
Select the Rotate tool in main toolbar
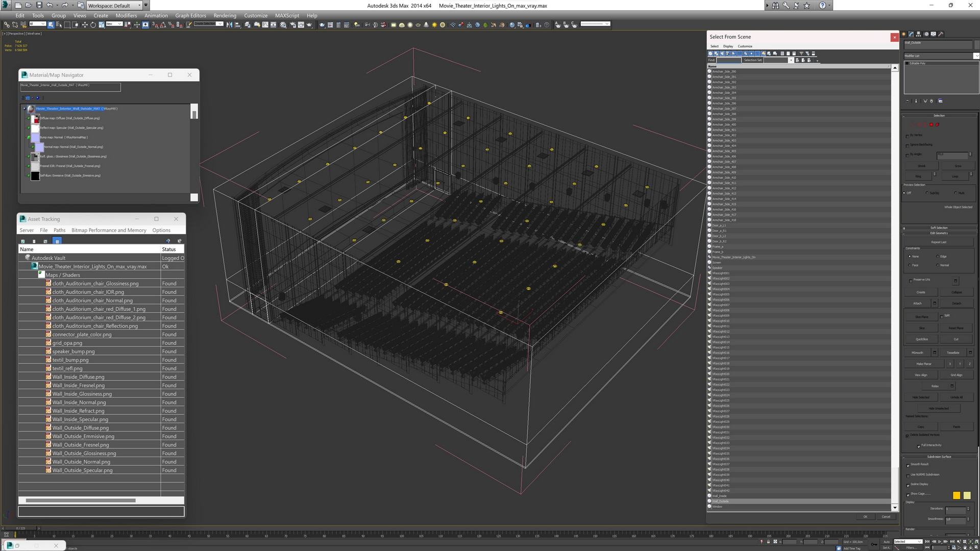point(93,24)
